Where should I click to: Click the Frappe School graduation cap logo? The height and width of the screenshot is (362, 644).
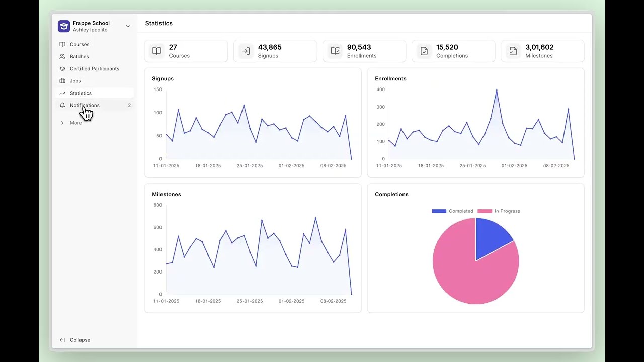[x=64, y=26]
